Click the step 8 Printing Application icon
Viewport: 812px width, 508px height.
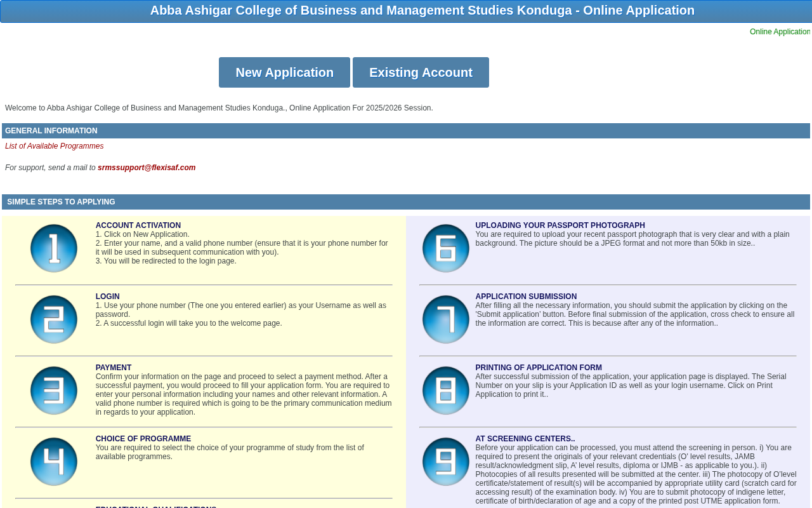coord(446,391)
